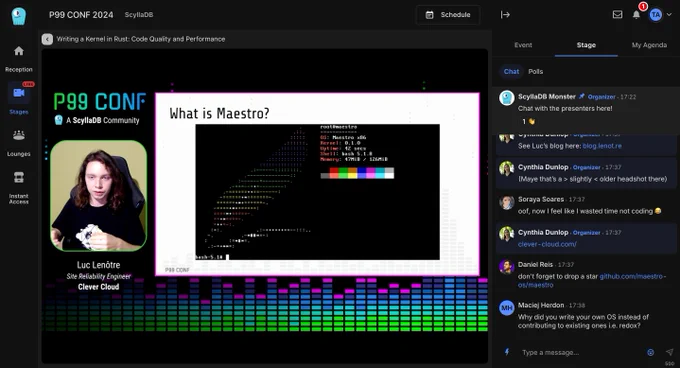Click pinned message 'Chat with the presenters here!'
680x368 pixels.
tap(565, 108)
